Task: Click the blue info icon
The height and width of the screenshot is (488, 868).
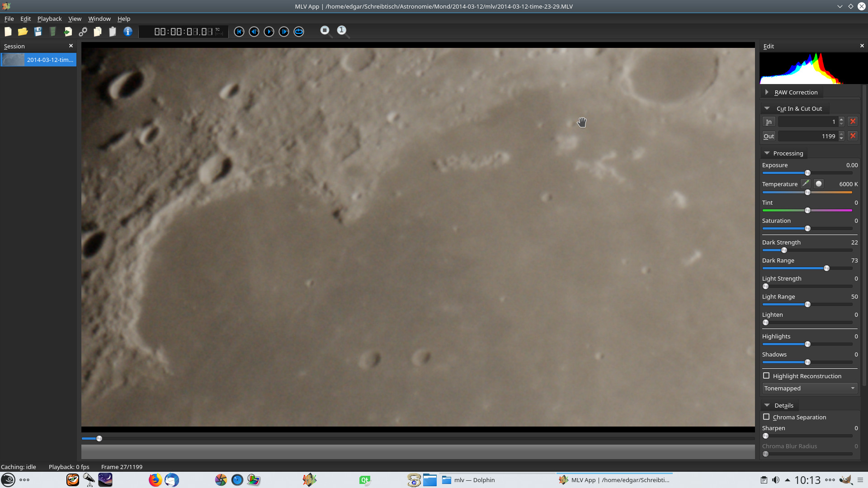Action: (x=128, y=32)
